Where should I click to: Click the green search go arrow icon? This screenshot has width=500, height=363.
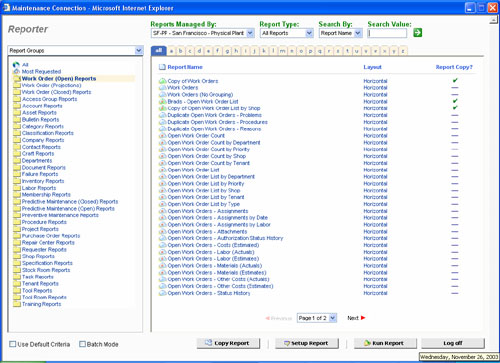tap(417, 33)
